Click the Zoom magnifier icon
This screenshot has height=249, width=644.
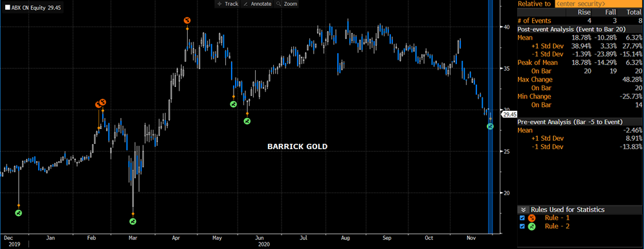[x=279, y=4]
